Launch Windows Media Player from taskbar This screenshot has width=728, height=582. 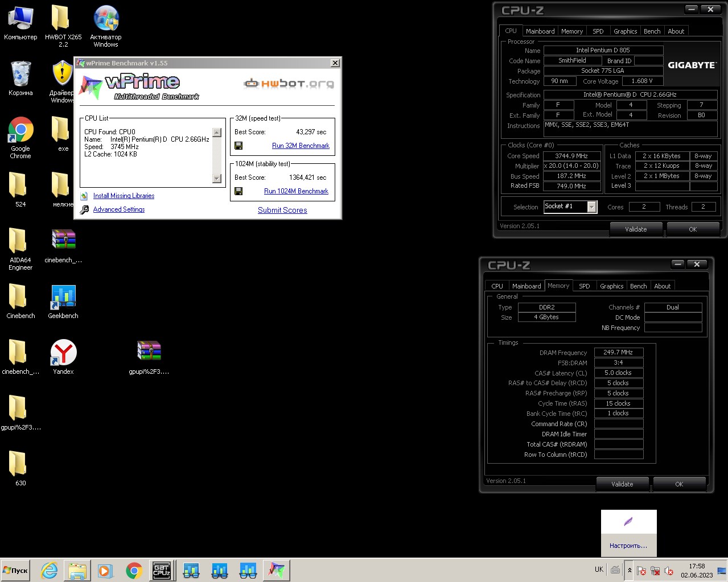point(105,570)
